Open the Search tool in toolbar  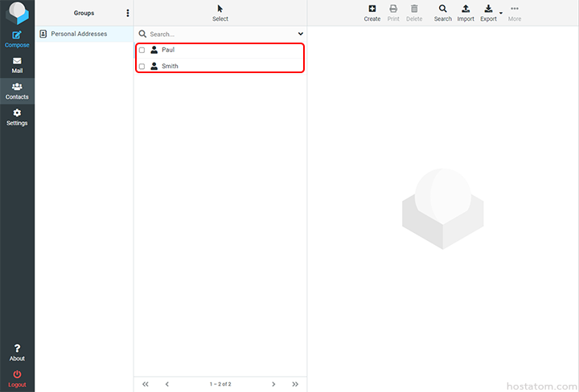(442, 9)
